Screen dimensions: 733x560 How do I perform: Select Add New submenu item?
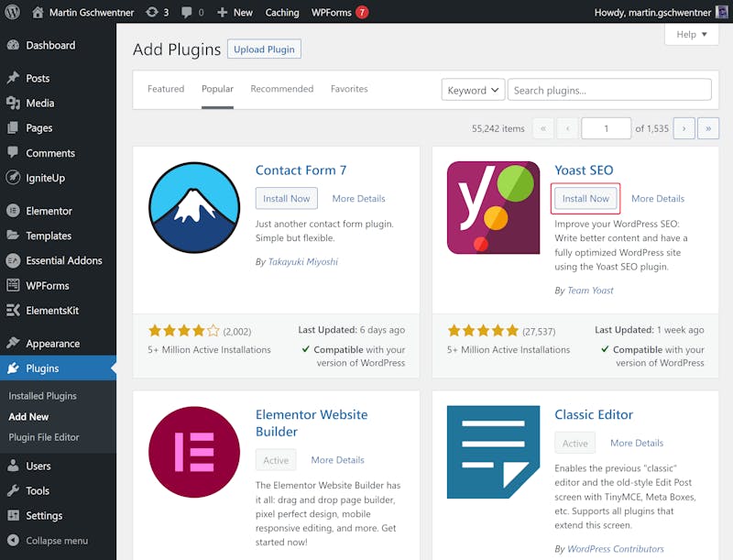28,416
